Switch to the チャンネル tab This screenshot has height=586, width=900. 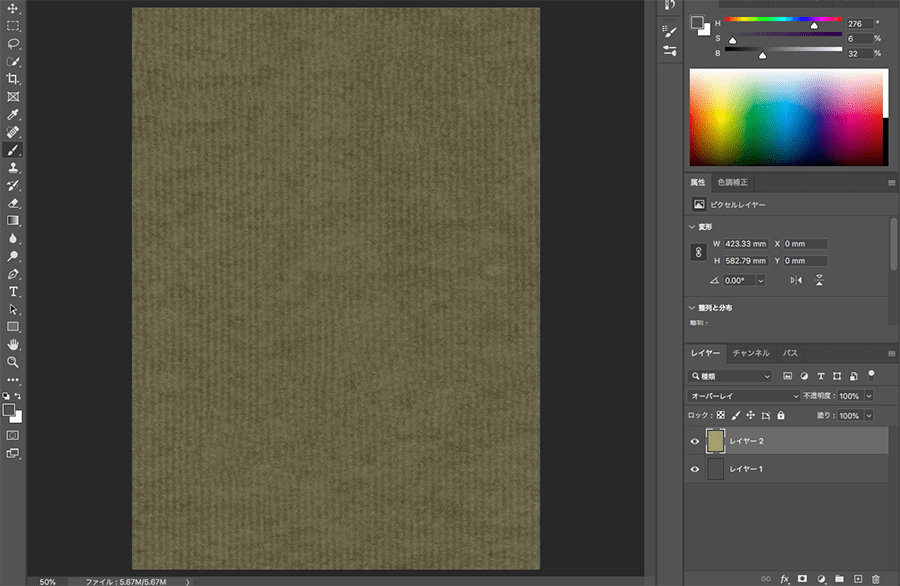click(751, 353)
